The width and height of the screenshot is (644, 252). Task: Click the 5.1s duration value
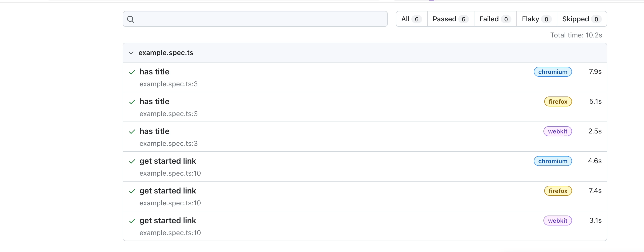[595, 101]
